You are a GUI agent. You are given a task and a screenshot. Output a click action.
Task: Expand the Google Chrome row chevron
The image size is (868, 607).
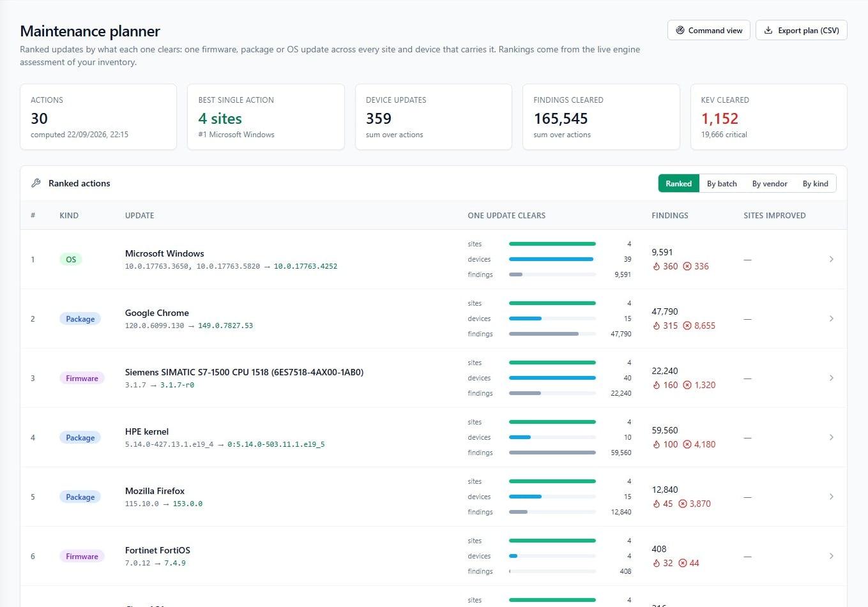831,318
